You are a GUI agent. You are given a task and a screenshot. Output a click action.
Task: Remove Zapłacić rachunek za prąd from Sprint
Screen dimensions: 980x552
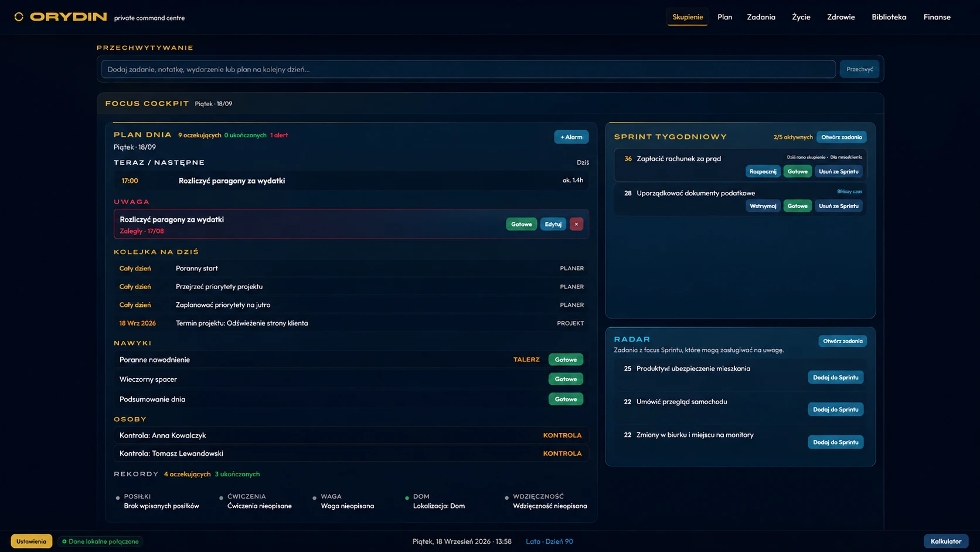tap(838, 171)
